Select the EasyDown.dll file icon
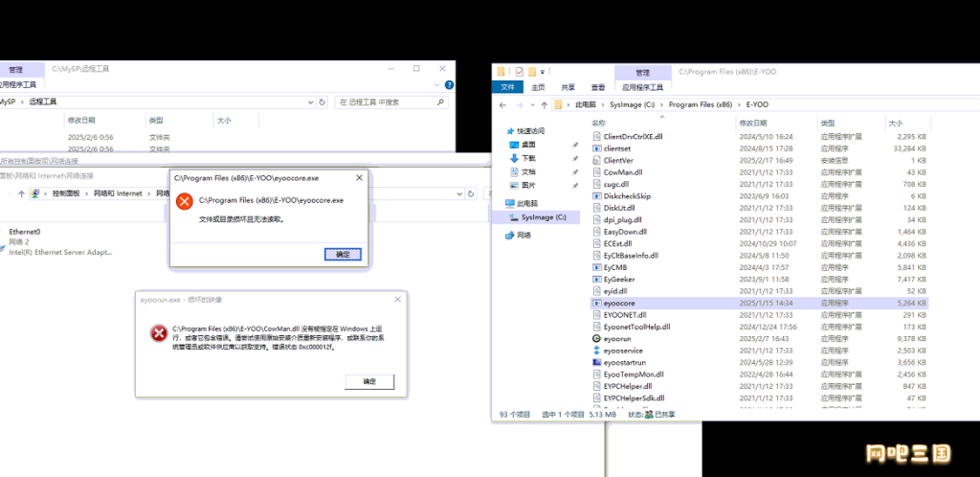Viewport: 980px width, 477px height. 596,231
